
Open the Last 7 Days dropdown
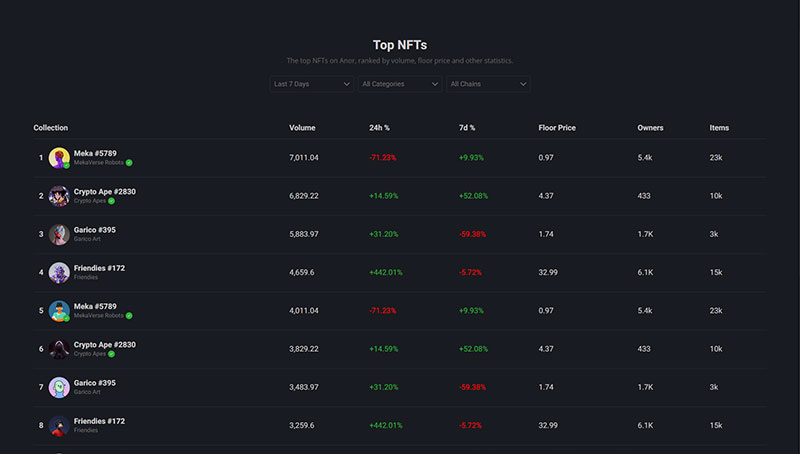point(311,84)
